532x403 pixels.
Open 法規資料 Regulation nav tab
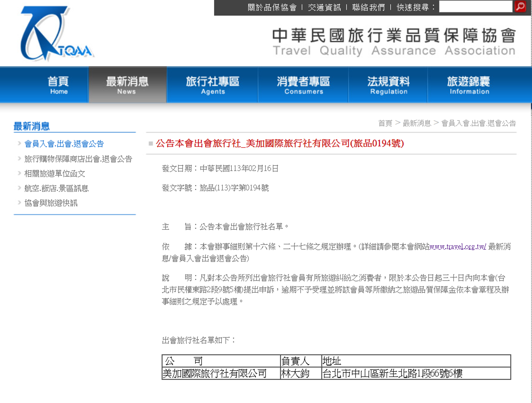pyautogui.click(x=388, y=85)
